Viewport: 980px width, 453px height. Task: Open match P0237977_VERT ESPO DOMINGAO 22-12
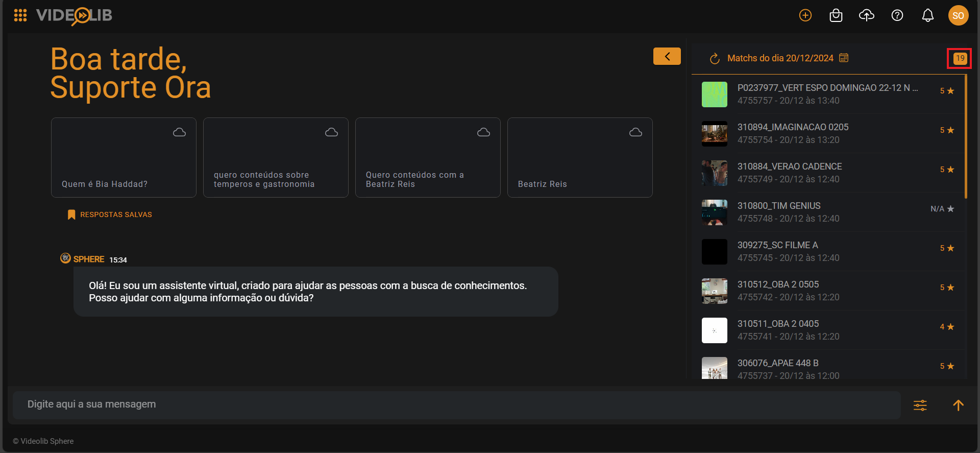click(828, 94)
